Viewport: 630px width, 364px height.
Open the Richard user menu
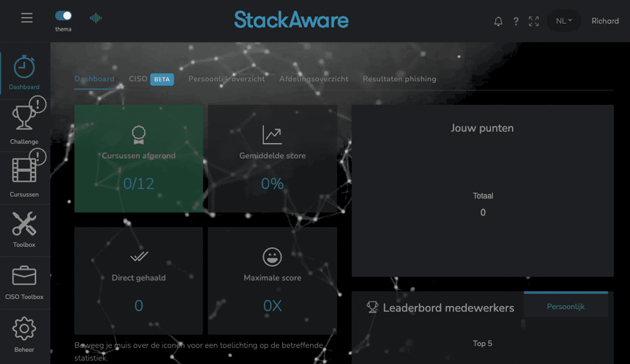point(605,21)
